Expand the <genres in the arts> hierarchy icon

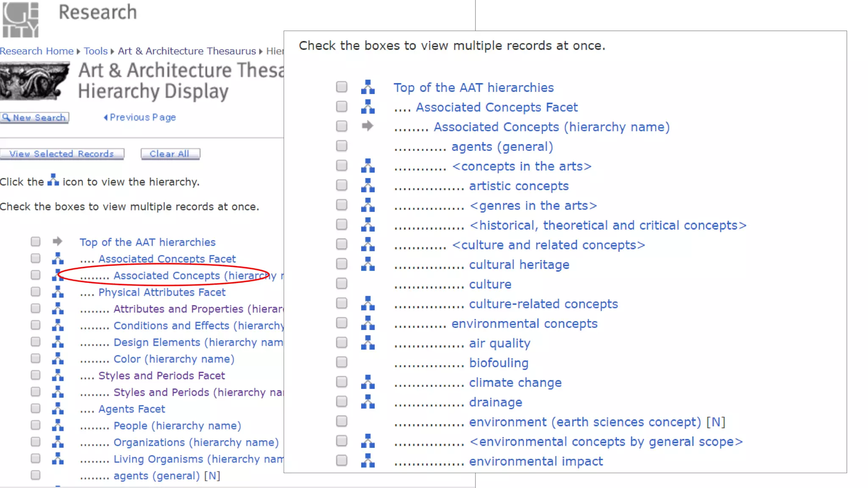tap(367, 205)
